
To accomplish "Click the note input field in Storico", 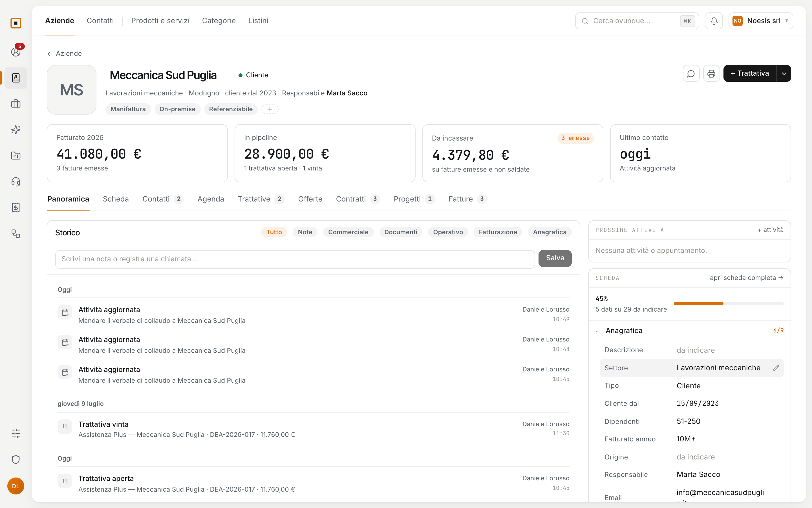I will [295, 259].
